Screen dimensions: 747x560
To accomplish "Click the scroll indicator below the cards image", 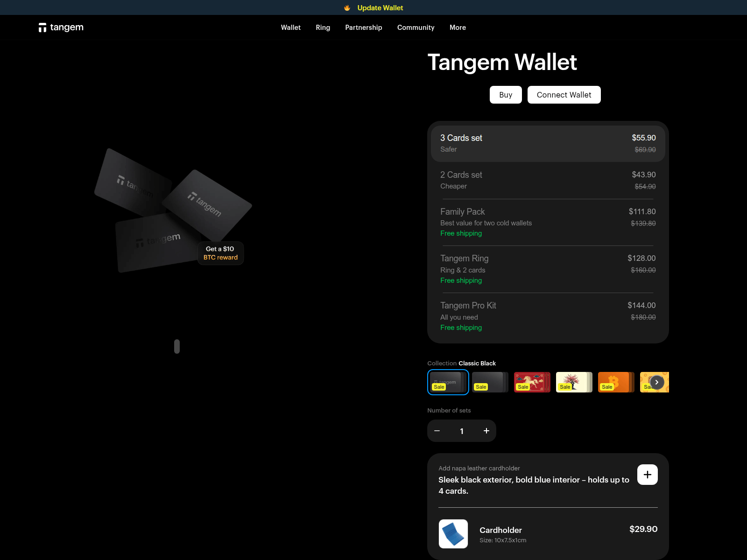I will point(177,346).
